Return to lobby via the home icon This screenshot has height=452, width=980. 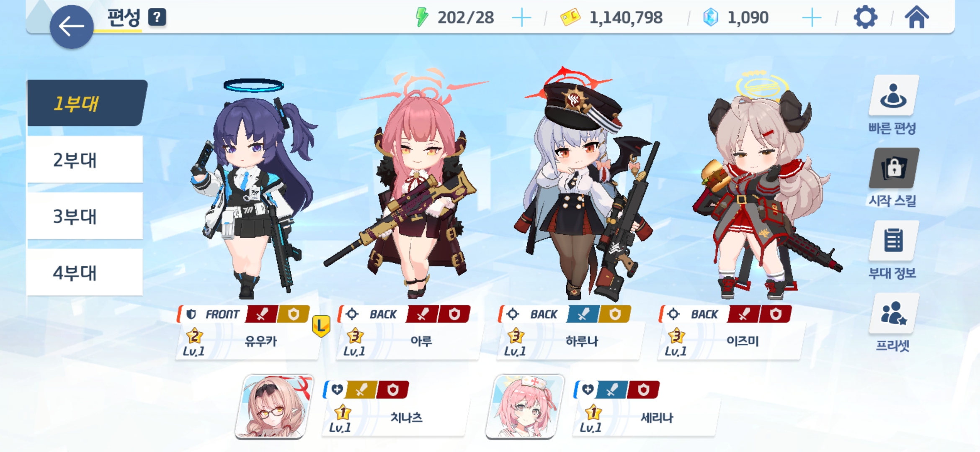tap(917, 17)
